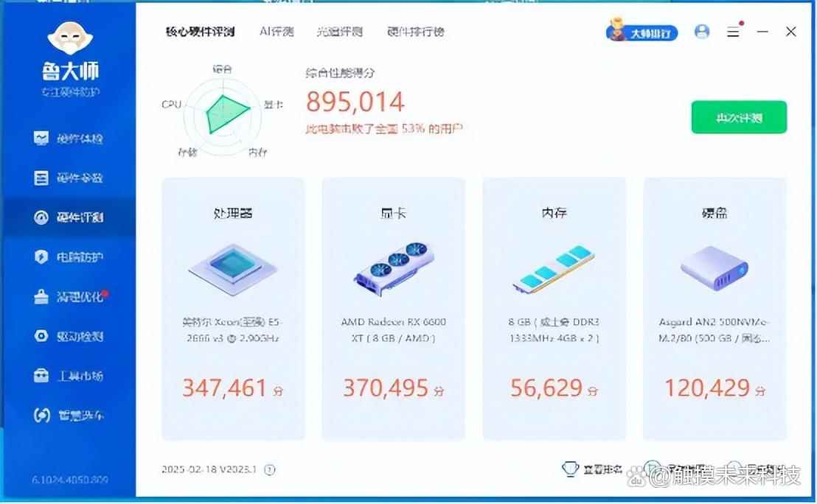The height and width of the screenshot is (504, 817).
Task: Click the version info help icon
Action: tap(270, 469)
